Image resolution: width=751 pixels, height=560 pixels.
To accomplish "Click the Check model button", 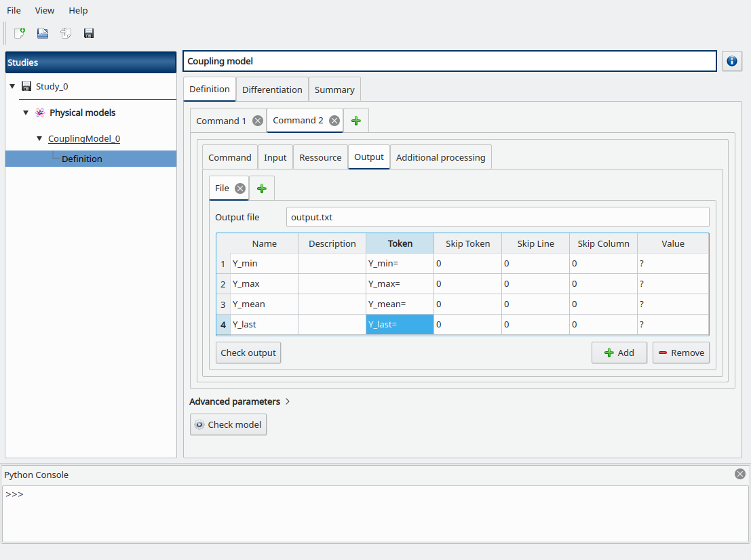I will point(228,424).
